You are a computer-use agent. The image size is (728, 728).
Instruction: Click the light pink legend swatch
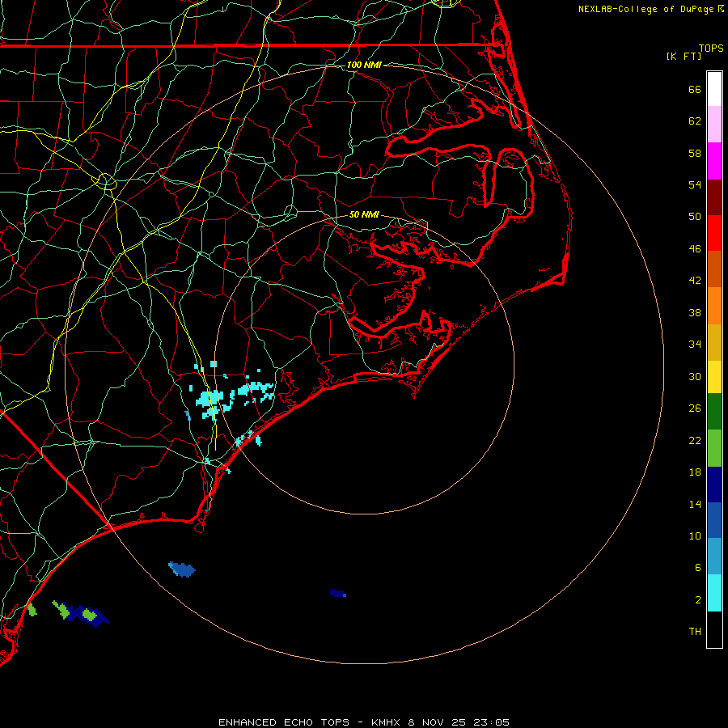(x=714, y=124)
